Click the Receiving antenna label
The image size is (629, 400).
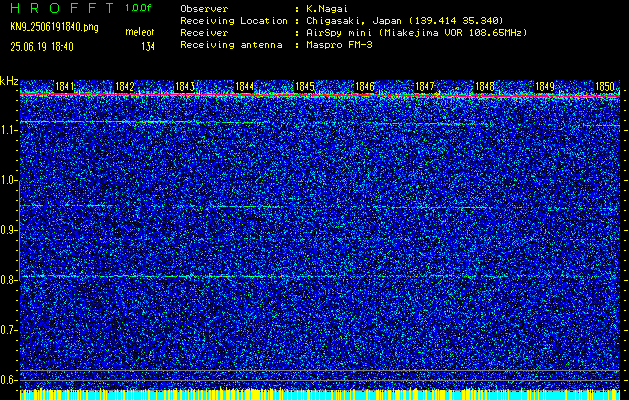pos(231,45)
